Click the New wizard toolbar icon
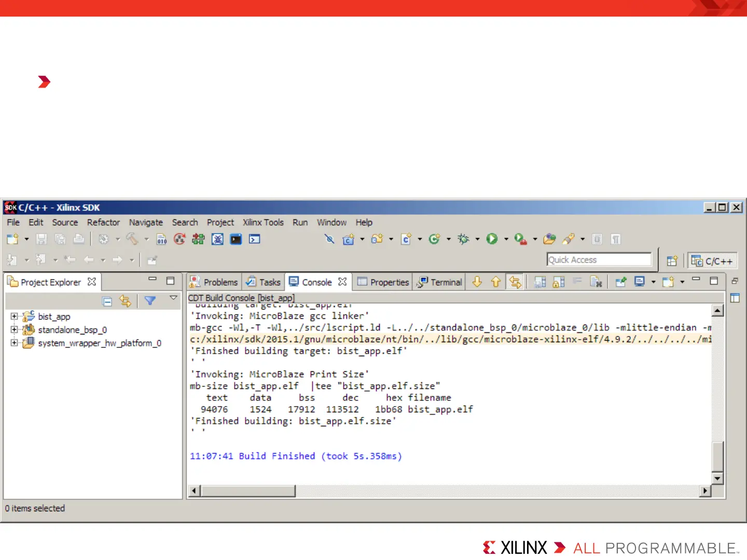Image resolution: width=747 pixels, height=560 pixels. point(12,239)
